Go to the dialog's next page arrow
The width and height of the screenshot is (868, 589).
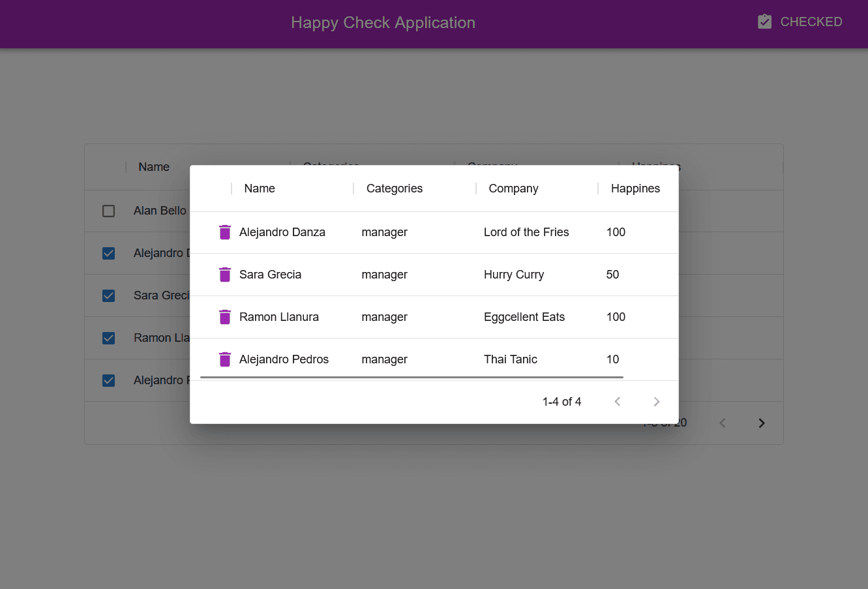point(657,402)
